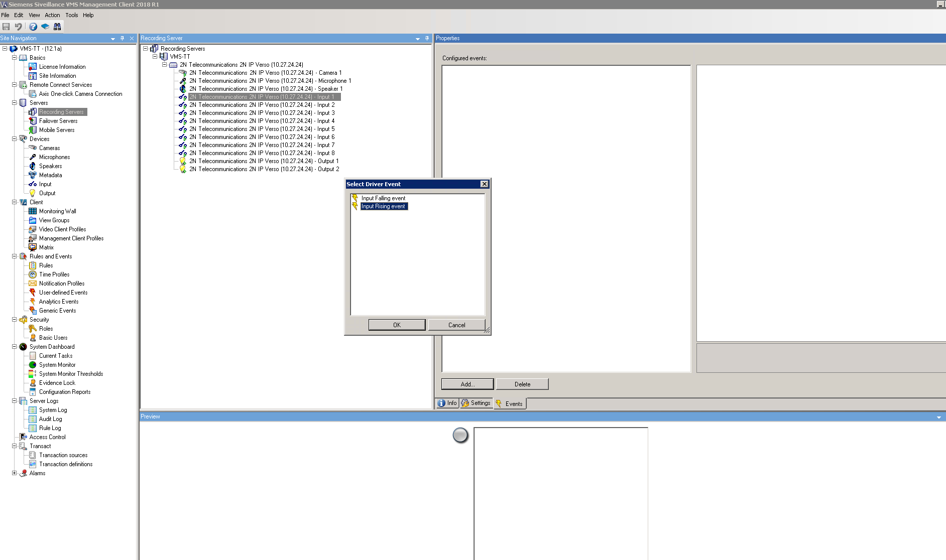Collapse the Devices tree node
Screen dimensions: 946x560
[15, 139]
